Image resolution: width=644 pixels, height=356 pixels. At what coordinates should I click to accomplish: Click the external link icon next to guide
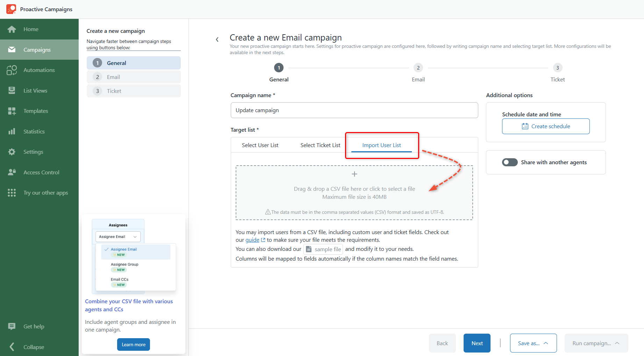(263, 240)
